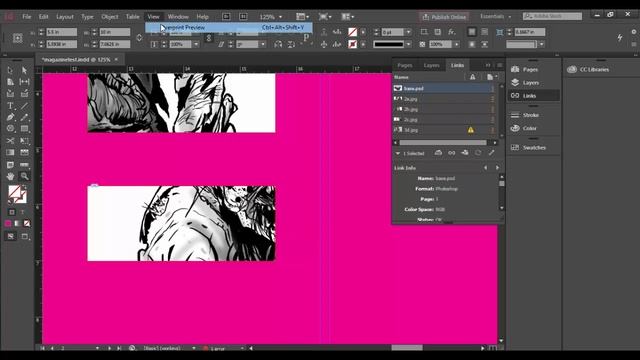Select the Line tool
Screen dimensions: 640x360
pos(24,106)
